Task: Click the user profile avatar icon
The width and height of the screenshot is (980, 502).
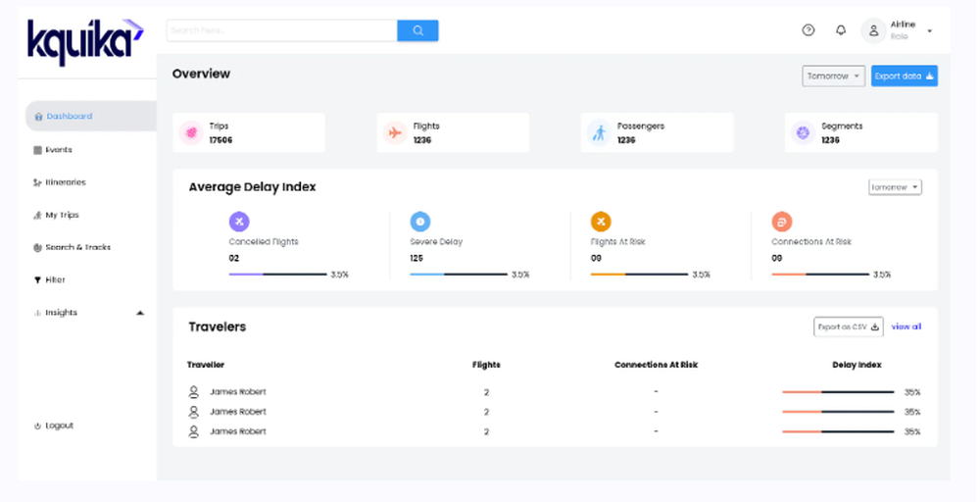Action: pyautogui.click(x=873, y=30)
